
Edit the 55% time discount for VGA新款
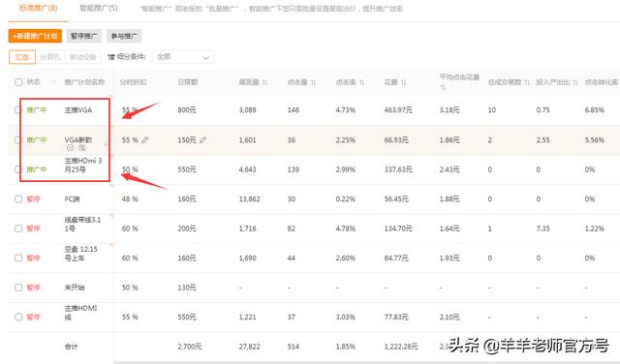point(145,140)
